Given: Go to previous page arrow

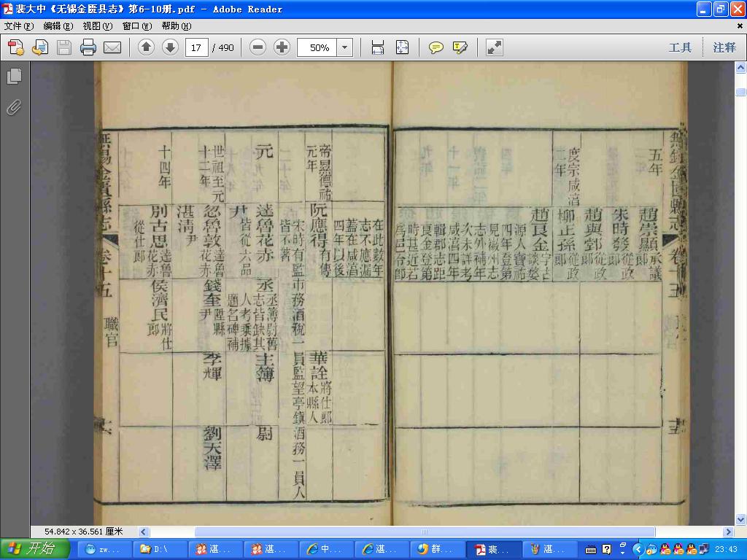Looking at the screenshot, I should (x=146, y=47).
